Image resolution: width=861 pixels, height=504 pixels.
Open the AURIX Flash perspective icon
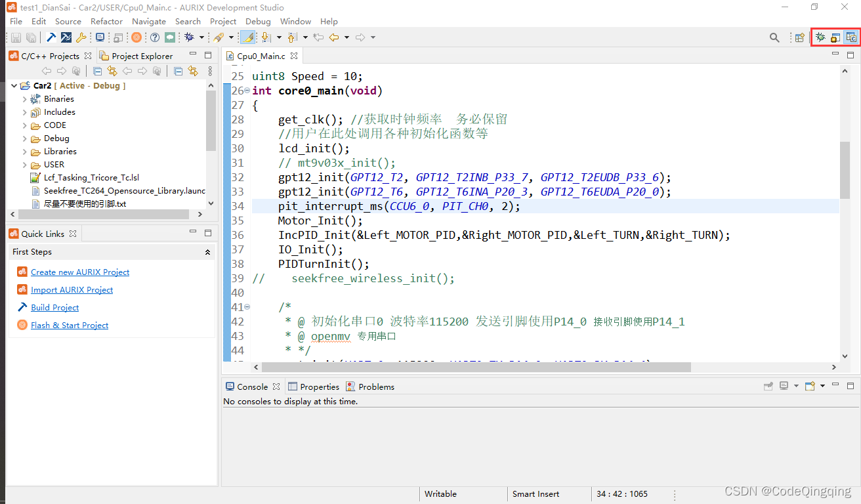click(x=834, y=37)
